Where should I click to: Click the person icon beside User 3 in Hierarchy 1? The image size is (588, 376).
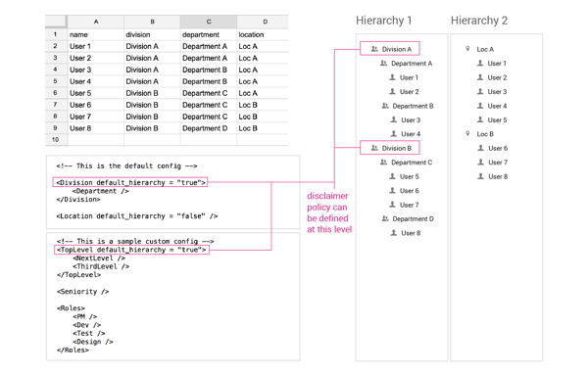(x=394, y=119)
